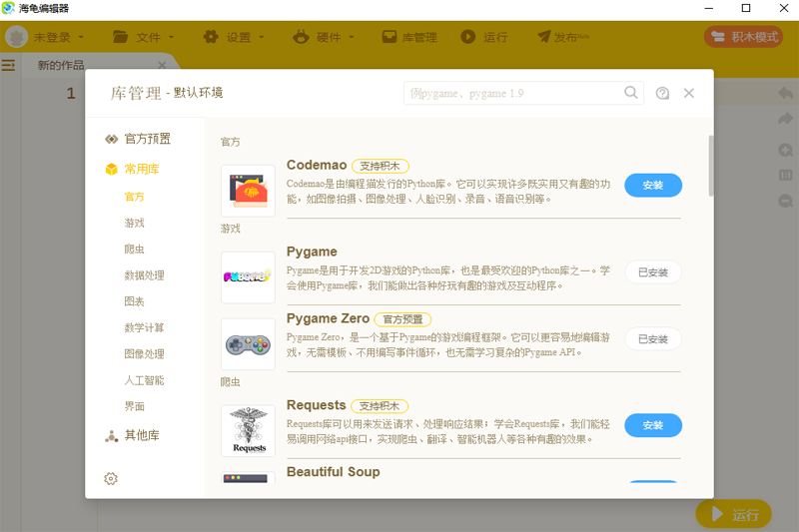Screen dimensions: 799x532
Task: Install the Requests library
Action: click(x=652, y=425)
